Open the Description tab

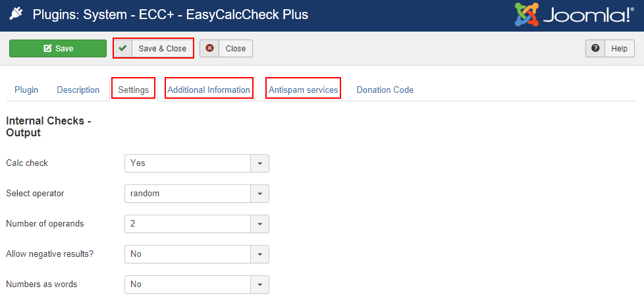(78, 90)
